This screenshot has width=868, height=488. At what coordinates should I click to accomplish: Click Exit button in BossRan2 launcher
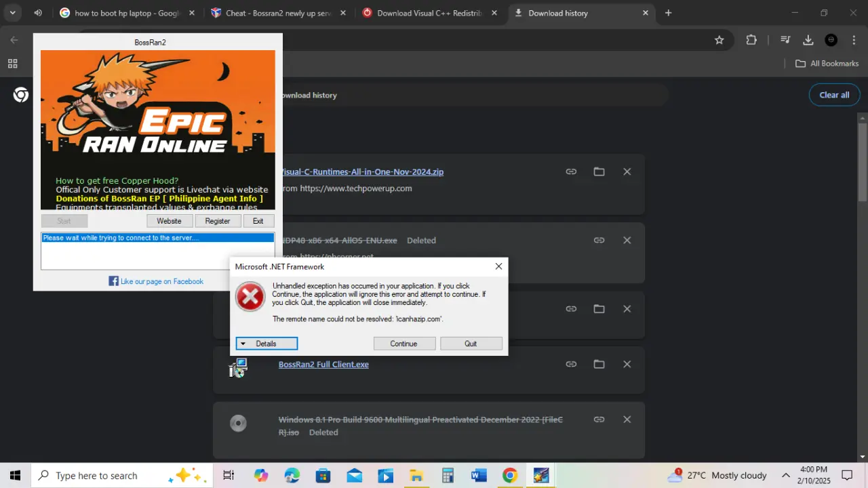[258, 221]
